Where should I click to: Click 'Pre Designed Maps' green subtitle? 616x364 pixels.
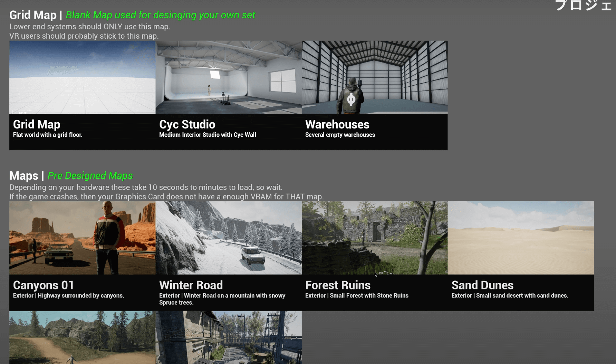[x=90, y=176]
